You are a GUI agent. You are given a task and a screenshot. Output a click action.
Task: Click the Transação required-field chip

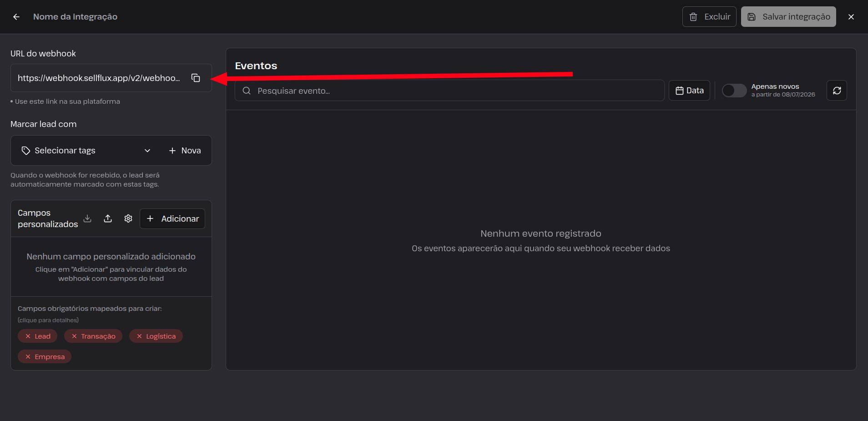point(93,336)
